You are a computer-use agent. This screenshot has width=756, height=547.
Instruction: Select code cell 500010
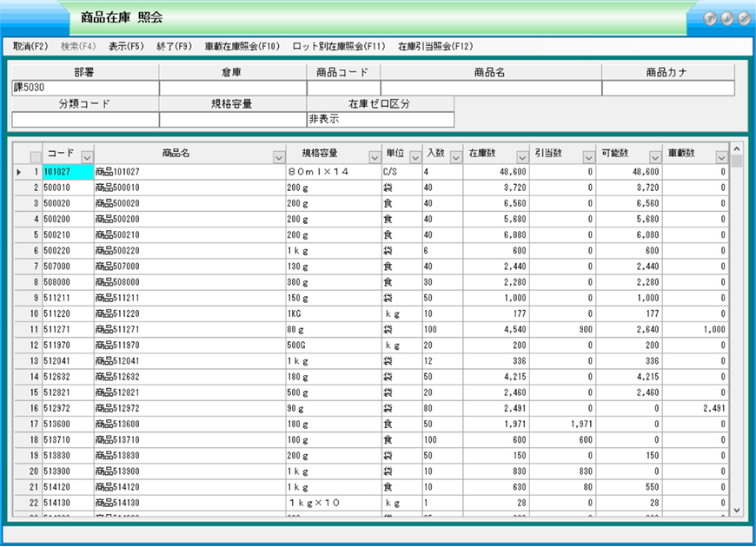tap(68, 188)
